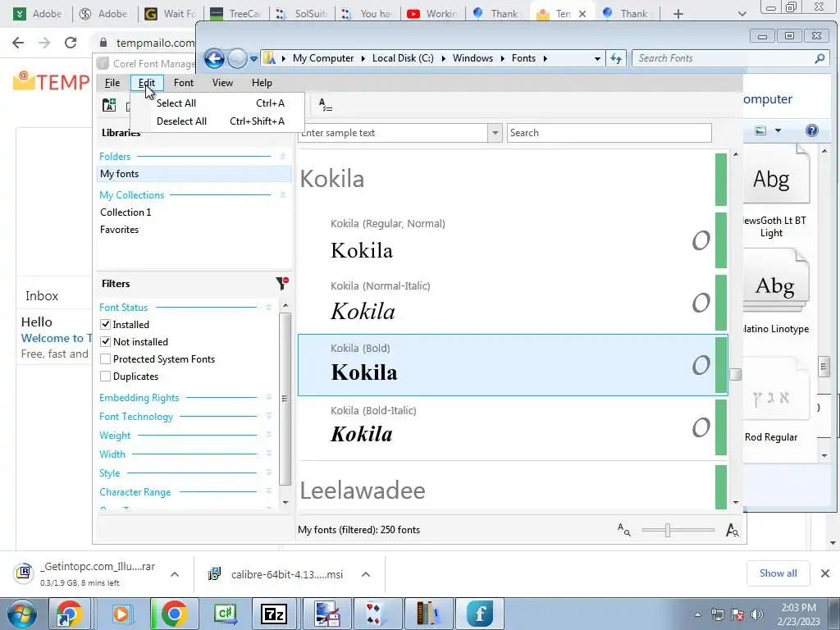Viewport: 840px width, 630px height.
Task: Open the media player taskbar icon
Action: (122, 614)
